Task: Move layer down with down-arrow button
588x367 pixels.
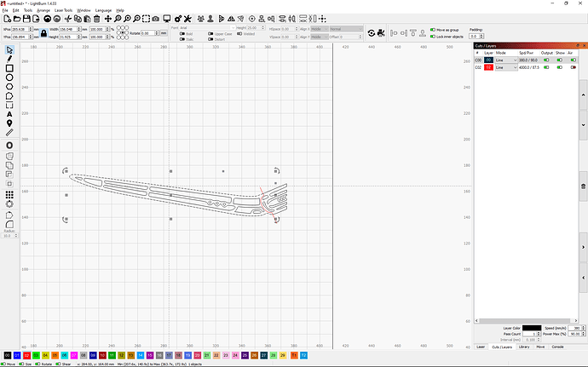Action: (x=583, y=125)
